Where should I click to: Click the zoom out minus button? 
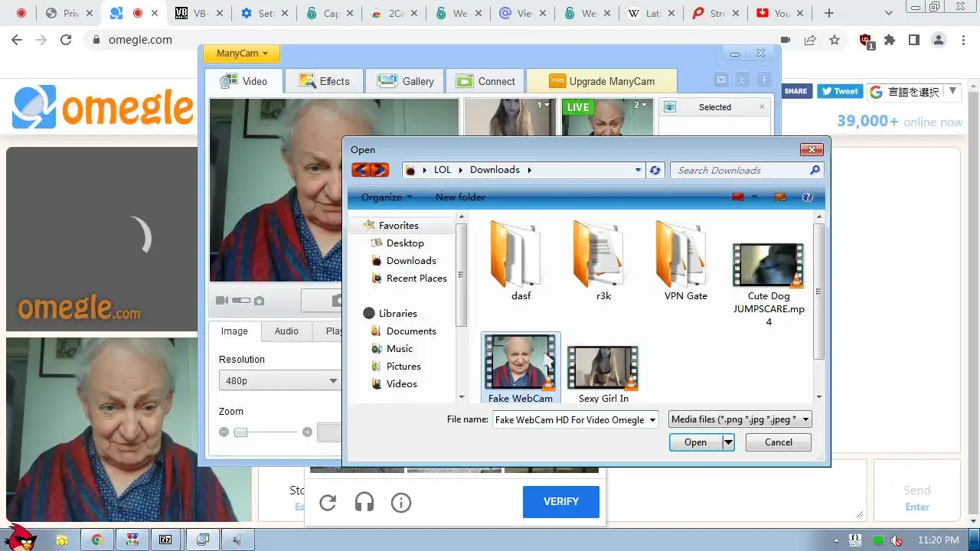(x=224, y=432)
